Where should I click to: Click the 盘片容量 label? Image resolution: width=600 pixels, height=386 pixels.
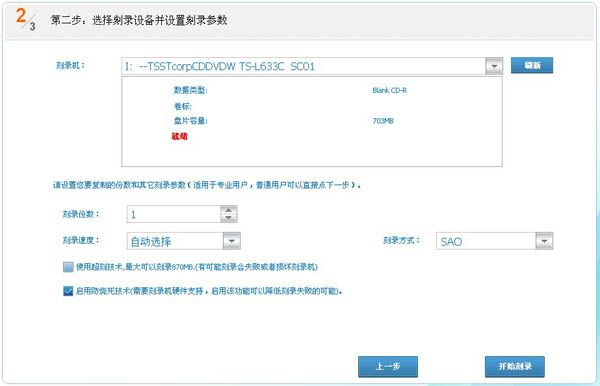pos(190,121)
